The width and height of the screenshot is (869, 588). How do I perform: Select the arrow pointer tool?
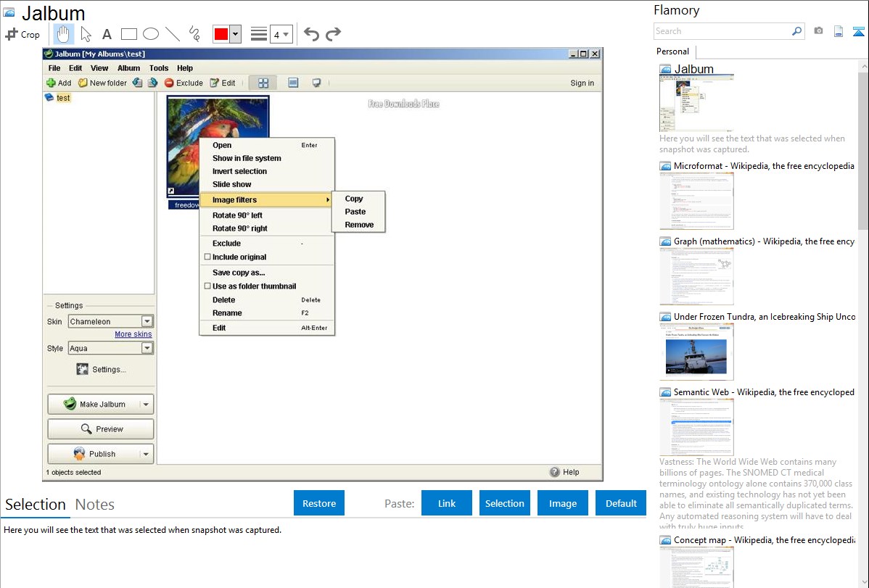(x=86, y=34)
